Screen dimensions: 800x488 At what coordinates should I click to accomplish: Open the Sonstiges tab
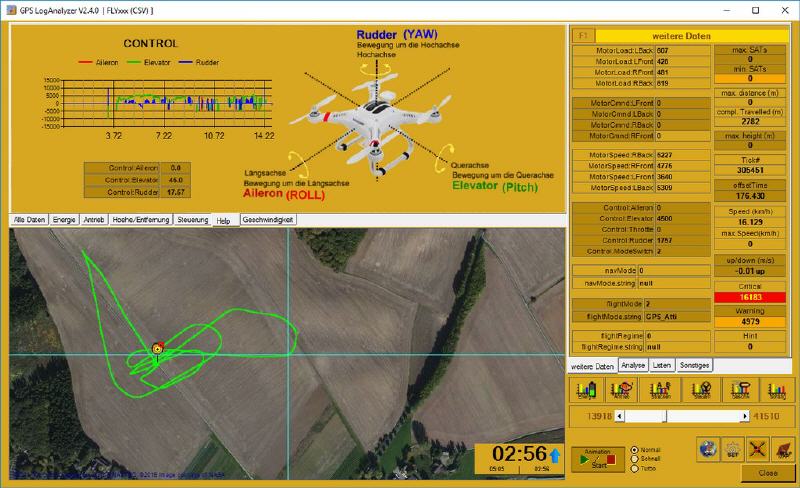[694, 365]
